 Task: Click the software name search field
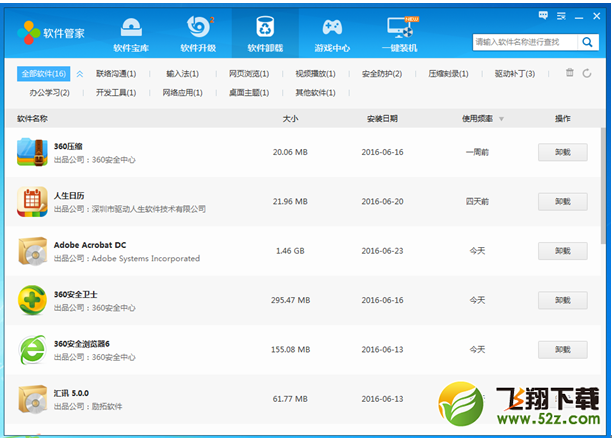click(x=525, y=42)
